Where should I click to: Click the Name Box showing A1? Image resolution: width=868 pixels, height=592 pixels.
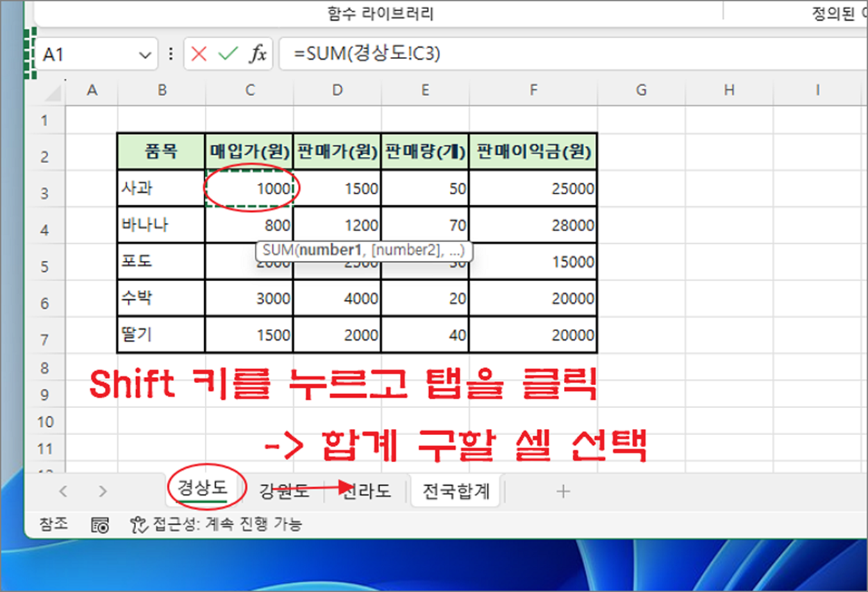(95, 54)
